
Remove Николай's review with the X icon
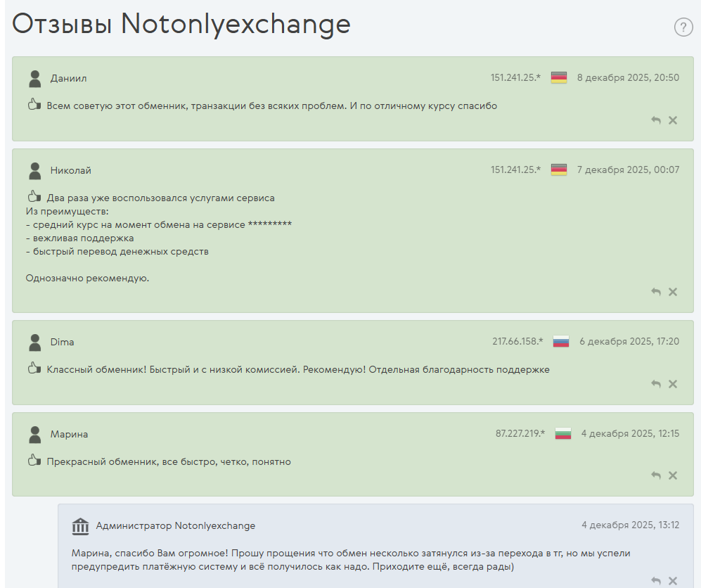(x=673, y=292)
